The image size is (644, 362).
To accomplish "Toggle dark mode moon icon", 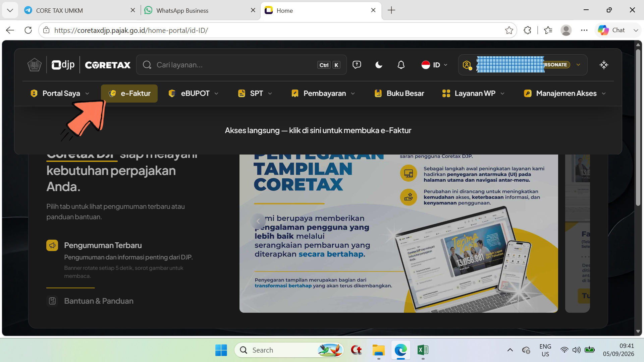I will coord(379,65).
